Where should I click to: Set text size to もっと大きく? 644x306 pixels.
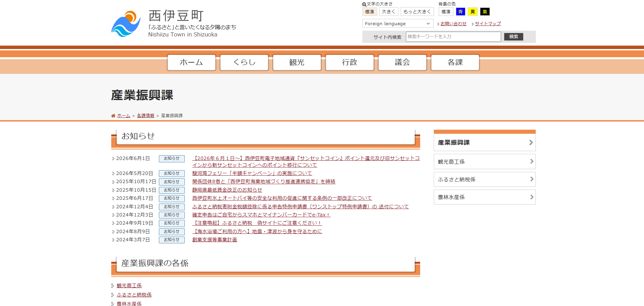(417, 12)
